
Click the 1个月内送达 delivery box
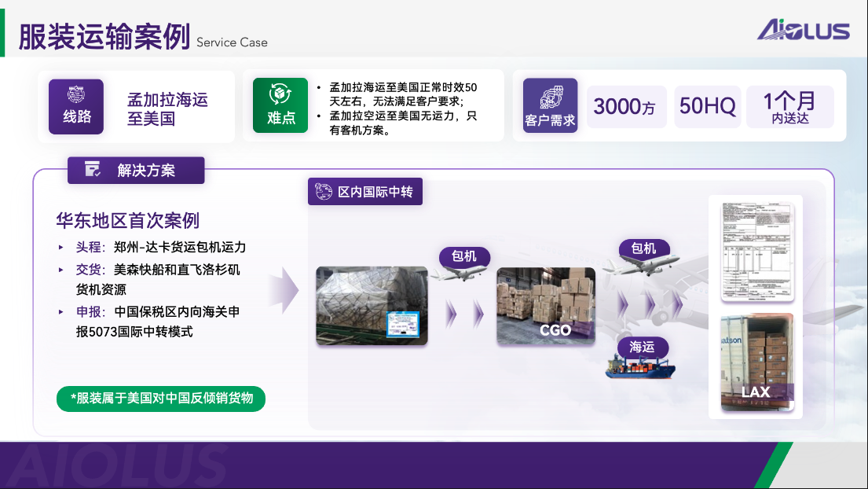pos(789,106)
